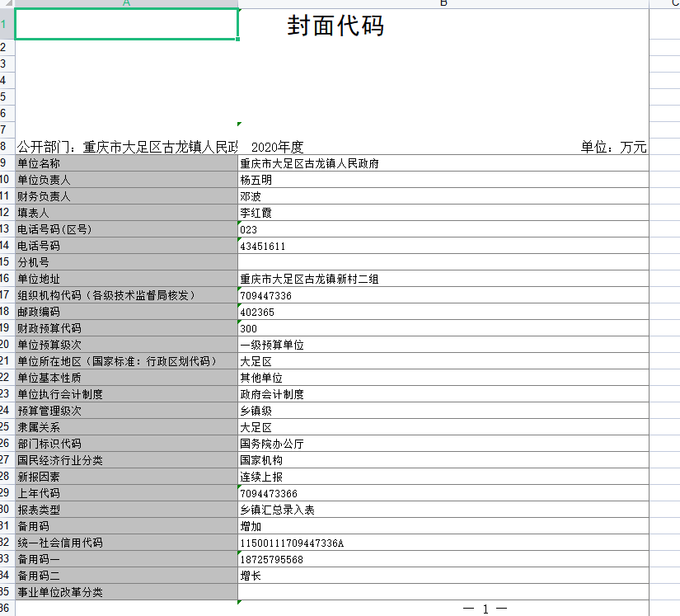The image size is (680, 616).
Task: Select the budget code value 300
Action: coord(443,328)
